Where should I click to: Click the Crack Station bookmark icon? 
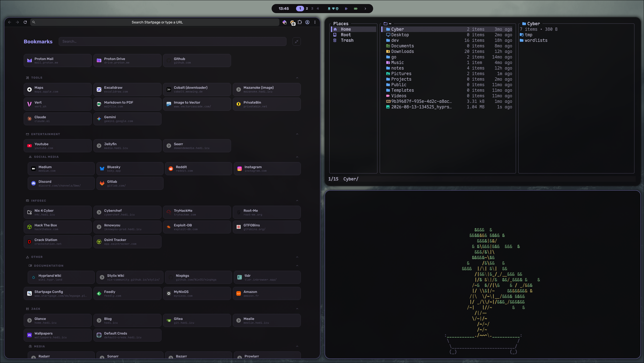coord(29,241)
